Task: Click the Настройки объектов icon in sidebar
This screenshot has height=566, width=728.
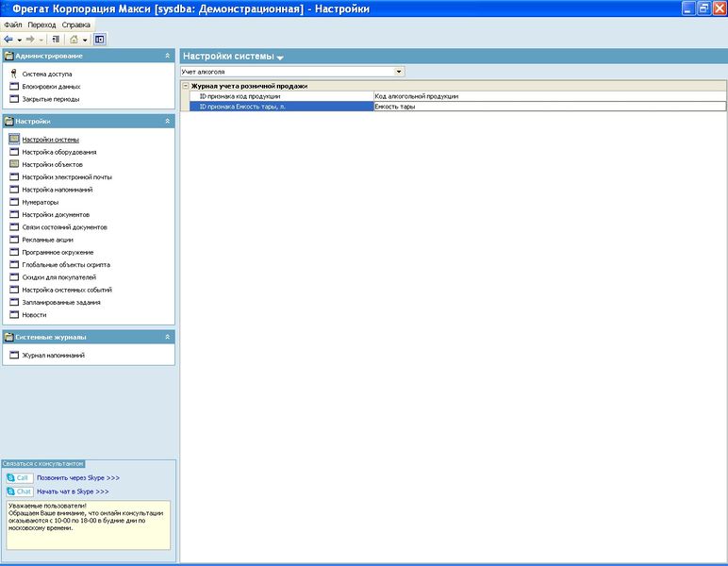Action: click(x=14, y=164)
